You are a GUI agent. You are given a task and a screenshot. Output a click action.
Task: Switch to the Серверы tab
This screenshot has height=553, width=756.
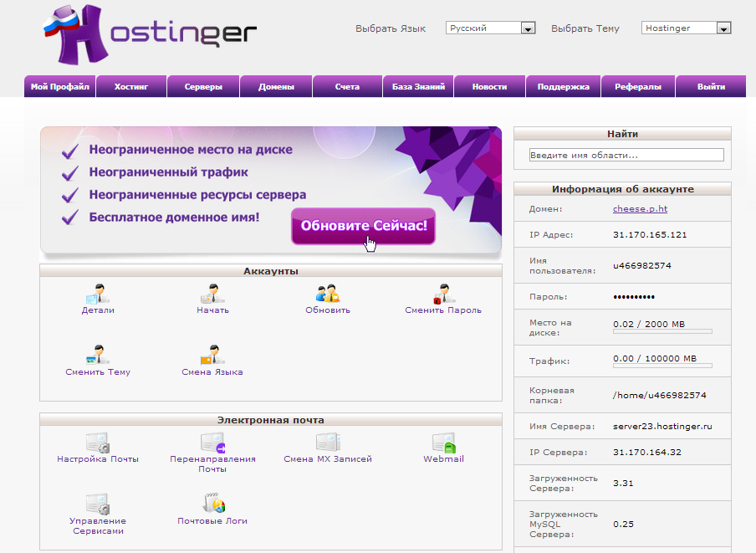(x=203, y=86)
